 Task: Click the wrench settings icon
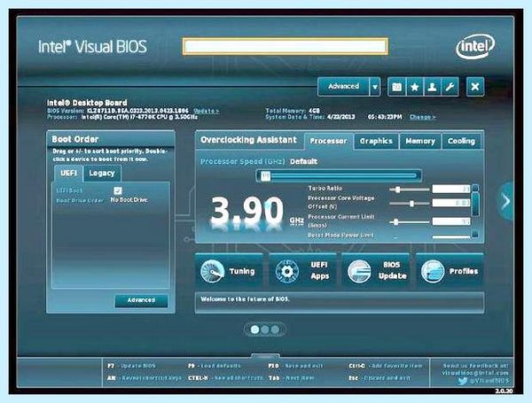tap(450, 87)
